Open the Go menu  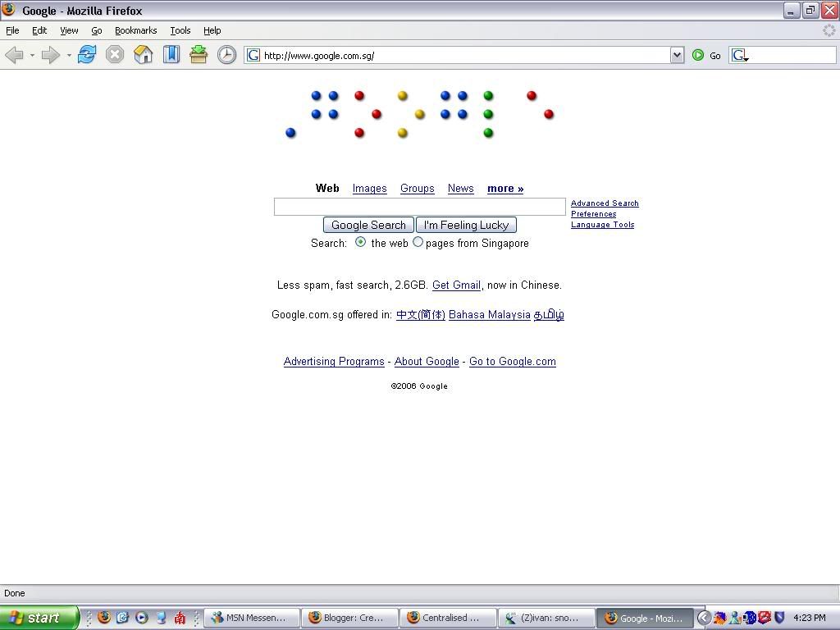click(x=97, y=30)
